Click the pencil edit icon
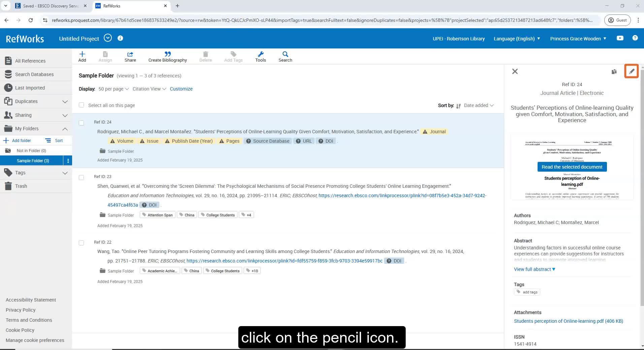The width and height of the screenshot is (644, 350). tap(631, 71)
